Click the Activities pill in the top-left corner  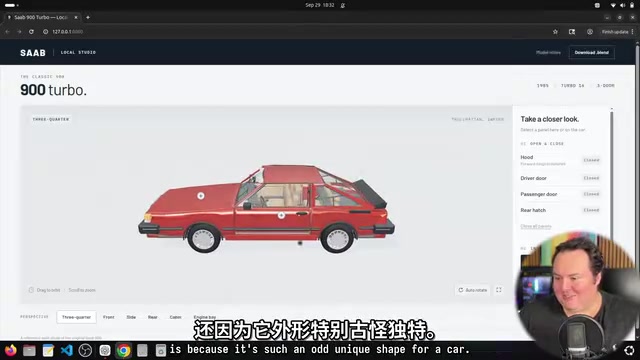pos(11,5)
